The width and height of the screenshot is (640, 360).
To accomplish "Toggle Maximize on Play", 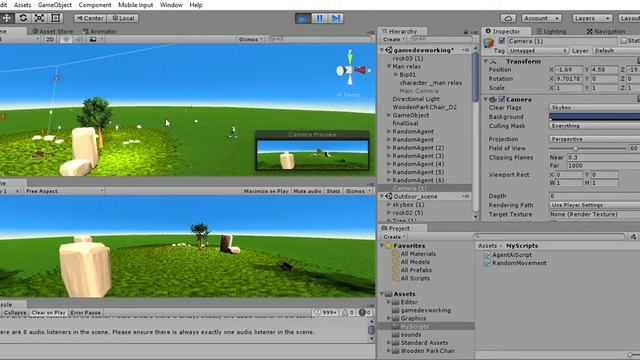I will pyautogui.click(x=266, y=191).
